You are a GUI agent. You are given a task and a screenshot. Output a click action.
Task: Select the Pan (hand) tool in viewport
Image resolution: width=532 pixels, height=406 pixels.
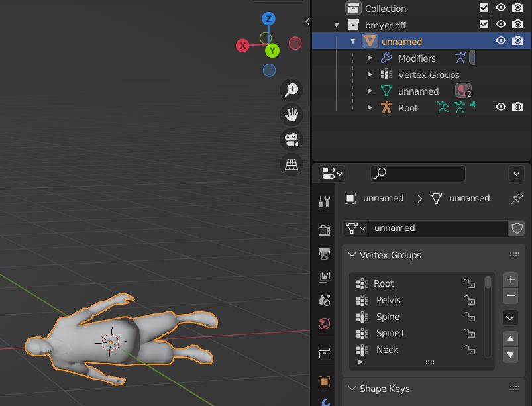[x=292, y=115]
